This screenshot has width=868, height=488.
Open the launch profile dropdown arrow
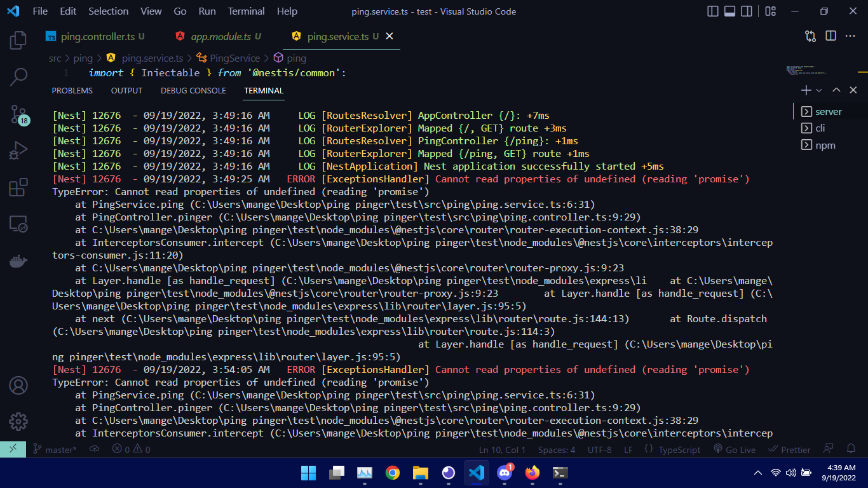819,90
